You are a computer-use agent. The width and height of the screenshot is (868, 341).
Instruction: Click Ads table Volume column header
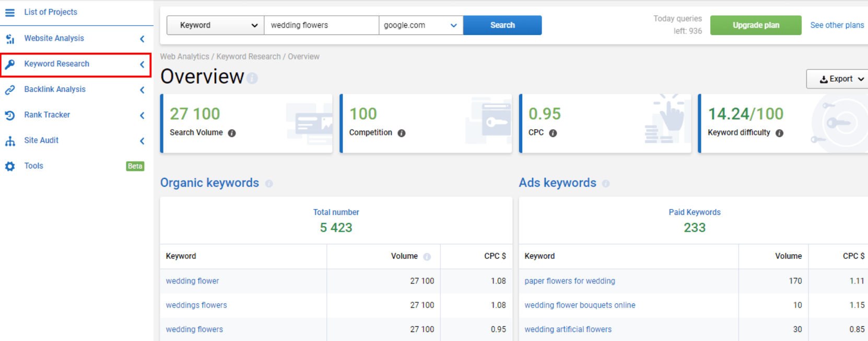click(x=788, y=256)
